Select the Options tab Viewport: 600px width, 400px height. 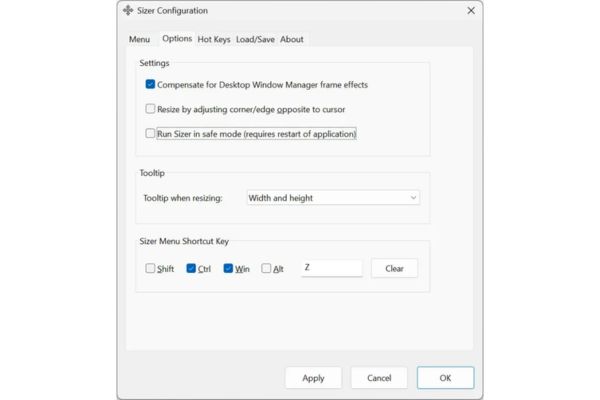tap(177, 39)
